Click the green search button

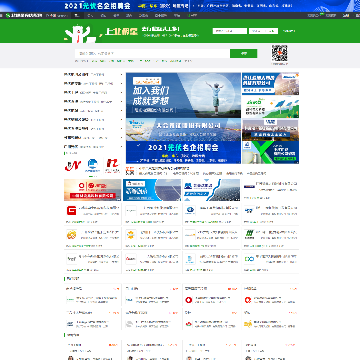click(243, 53)
